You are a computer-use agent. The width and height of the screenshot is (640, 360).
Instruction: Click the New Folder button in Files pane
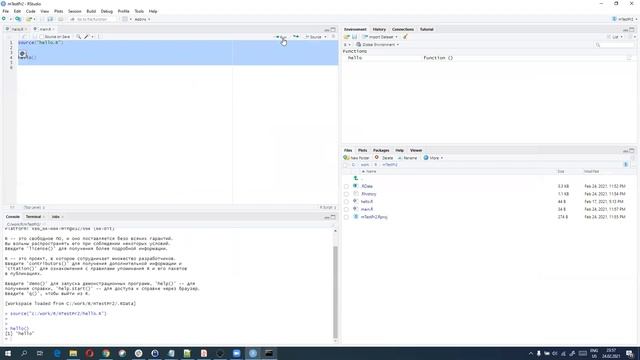[x=356, y=158]
